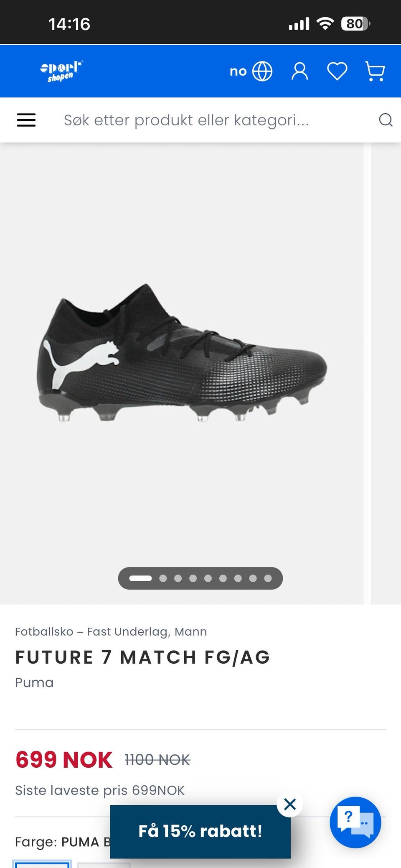Select the fifth carousel image dot
The width and height of the screenshot is (401, 868).
pyautogui.click(x=208, y=578)
